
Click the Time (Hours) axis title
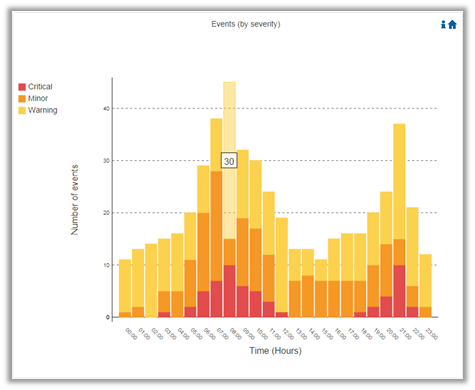point(275,351)
